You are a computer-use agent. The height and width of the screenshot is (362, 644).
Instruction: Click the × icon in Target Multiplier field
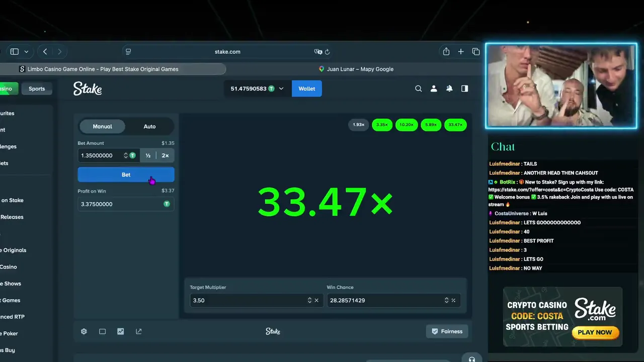(x=316, y=300)
